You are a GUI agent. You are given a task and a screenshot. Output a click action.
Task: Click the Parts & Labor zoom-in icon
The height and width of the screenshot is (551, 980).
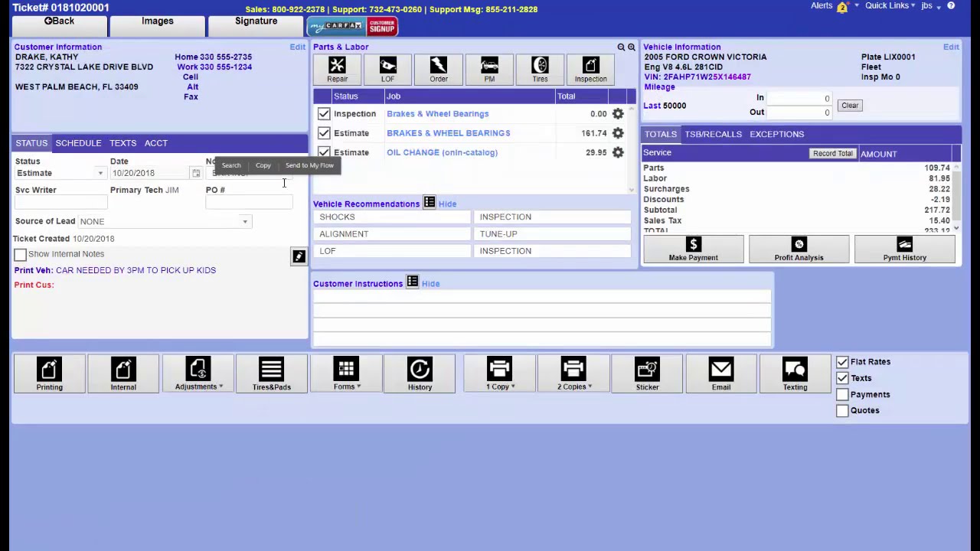pos(632,47)
